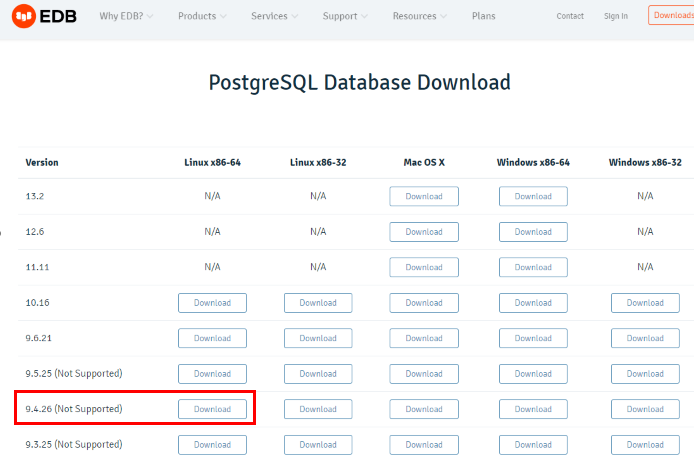Download 9.4.26 for Linux x86-64

point(212,409)
